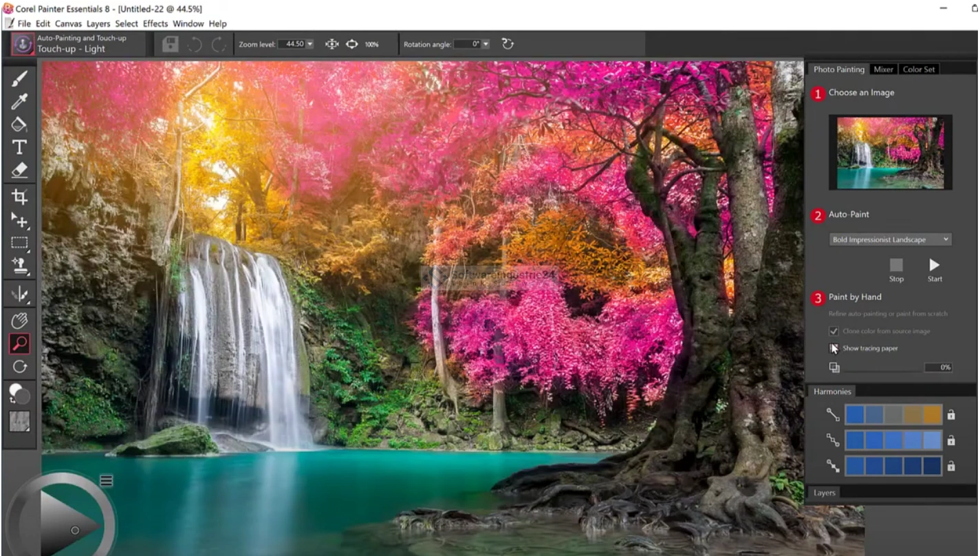Choose the Eraser tool
The width and height of the screenshot is (980, 556).
[19, 170]
